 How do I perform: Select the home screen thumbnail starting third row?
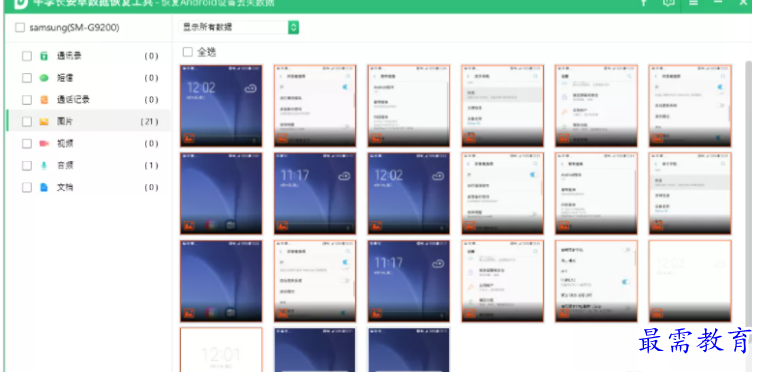click(x=221, y=281)
